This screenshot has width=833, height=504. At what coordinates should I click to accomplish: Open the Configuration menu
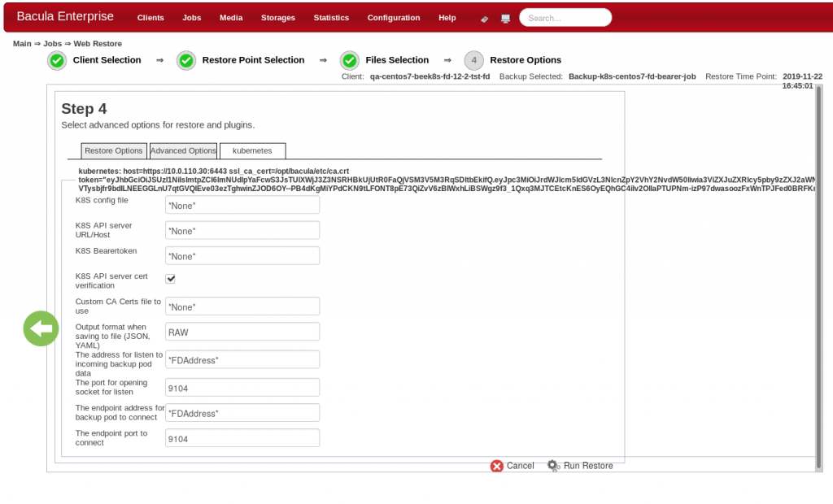point(394,18)
